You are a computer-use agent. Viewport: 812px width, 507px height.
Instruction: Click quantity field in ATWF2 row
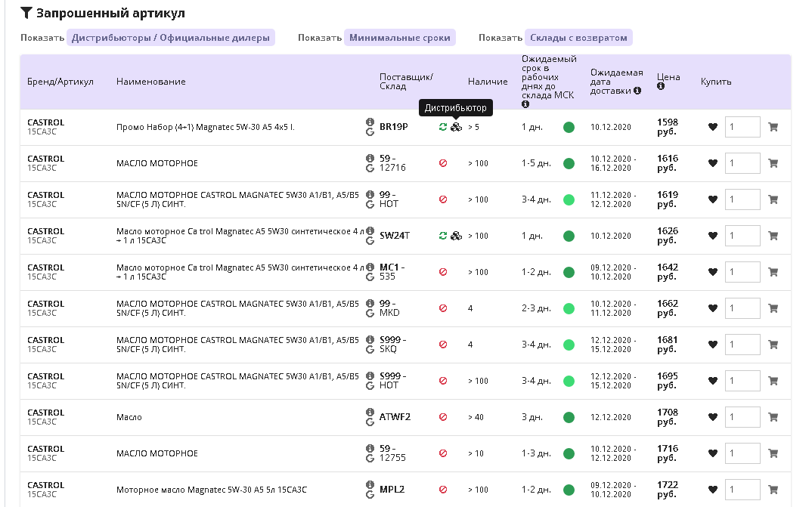pyautogui.click(x=742, y=417)
